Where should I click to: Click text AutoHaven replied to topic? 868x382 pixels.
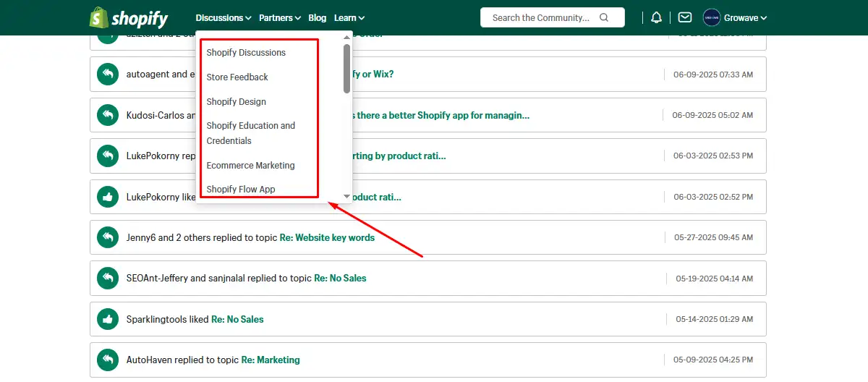[182, 360]
